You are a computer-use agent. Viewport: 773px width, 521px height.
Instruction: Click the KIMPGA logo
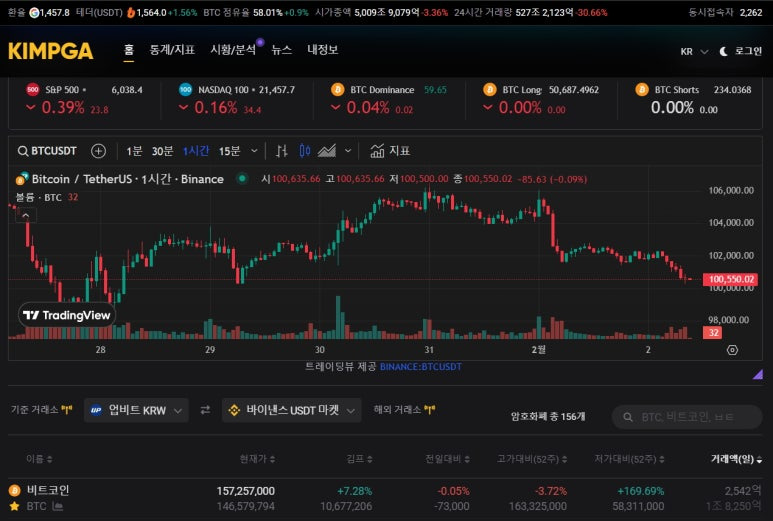click(x=51, y=51)
